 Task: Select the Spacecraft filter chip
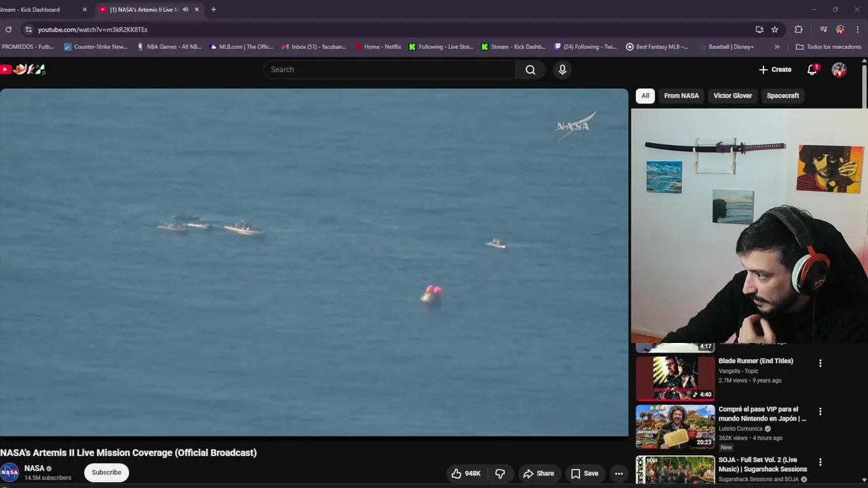coord(783,96)
